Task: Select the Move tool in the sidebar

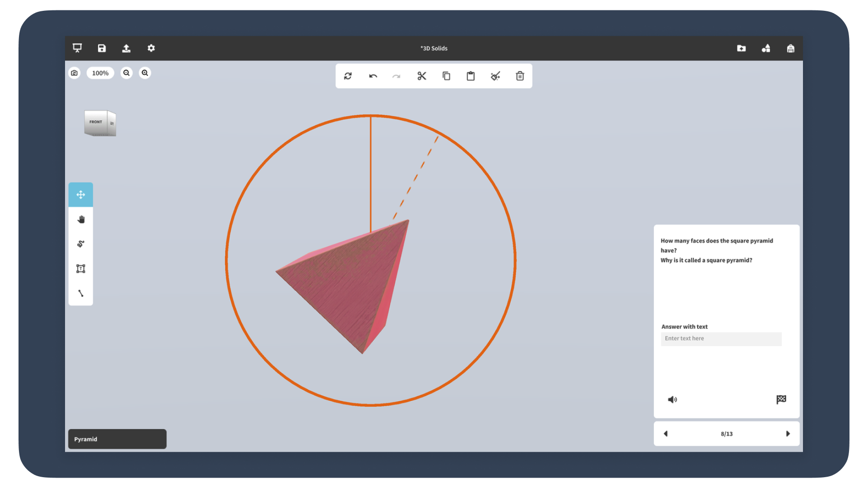Action: [x=81, y=194]
